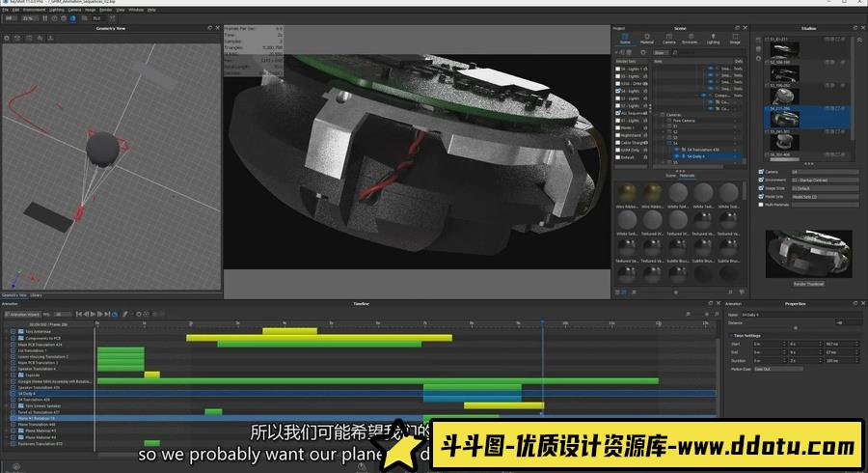Enable the Multi-Materials checkbox
Screen dimensions: 868x473
coord(762,203)
